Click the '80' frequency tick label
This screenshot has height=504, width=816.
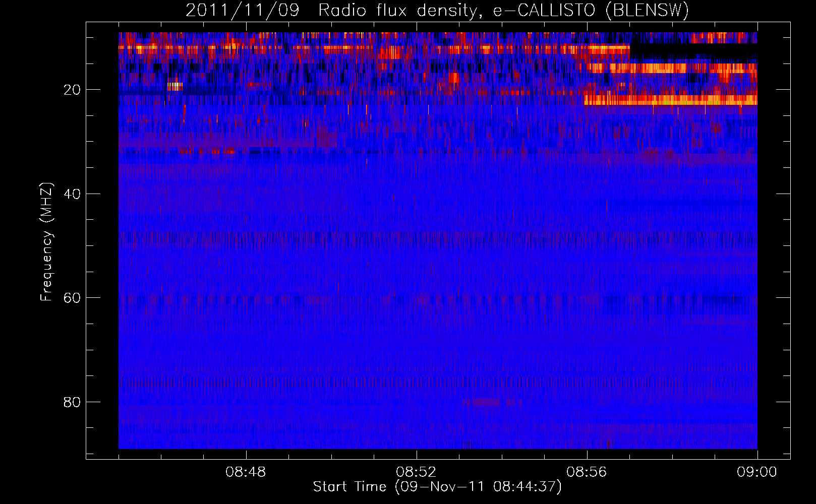(72, 402)
